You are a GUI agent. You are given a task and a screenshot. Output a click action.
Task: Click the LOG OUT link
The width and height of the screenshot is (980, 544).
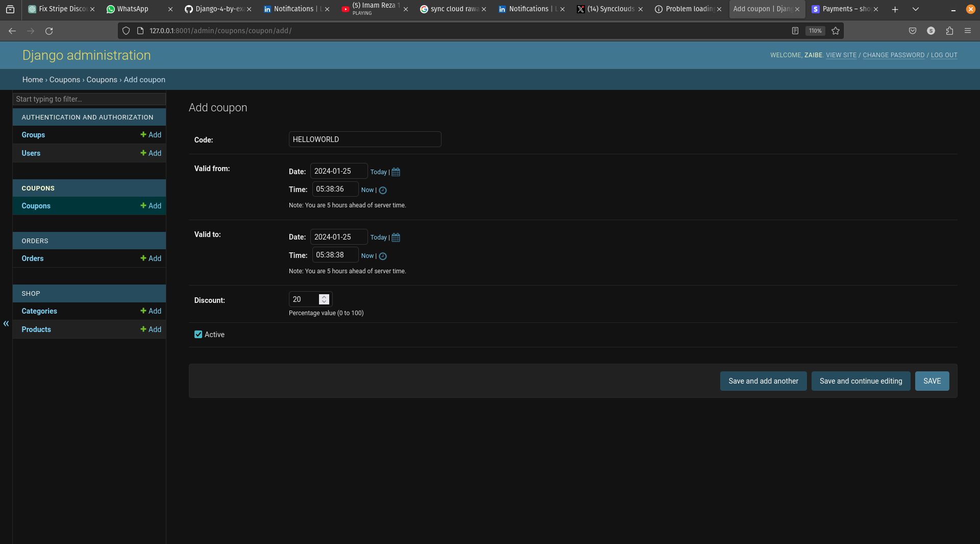(x=944, y=55)
